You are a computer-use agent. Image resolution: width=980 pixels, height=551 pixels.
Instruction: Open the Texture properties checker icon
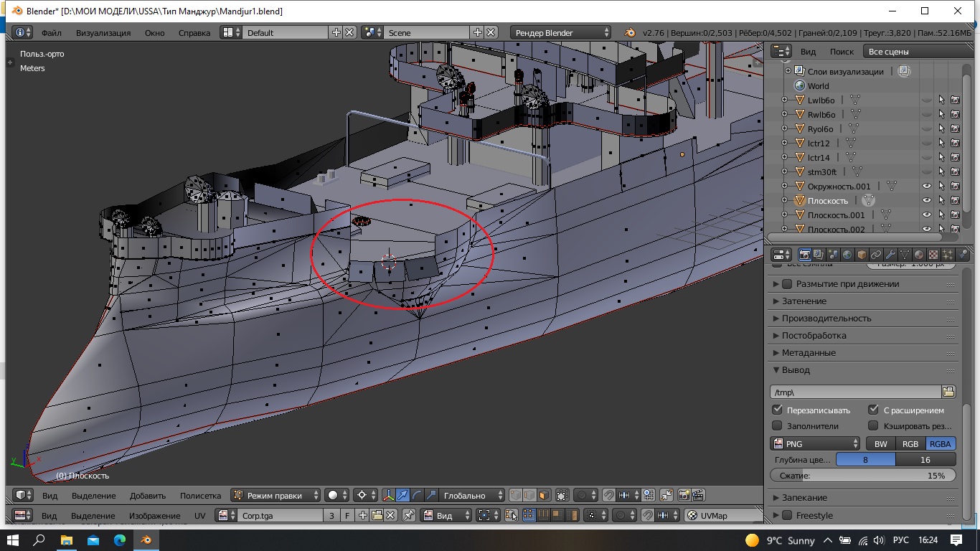click(933, 255)
